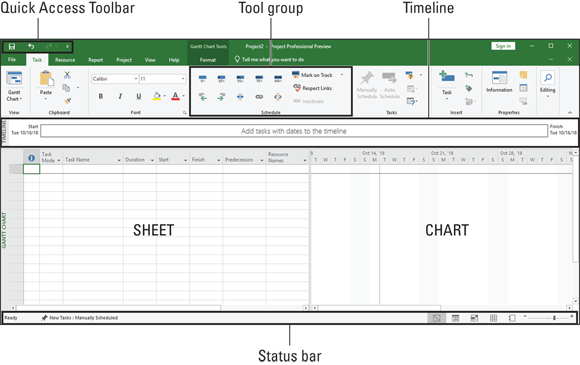Toggle Bold formatting

click(x=101, y=97)
